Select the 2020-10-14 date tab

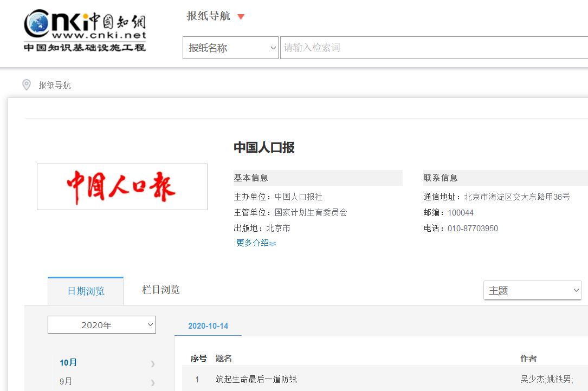(x=208, y=326)
